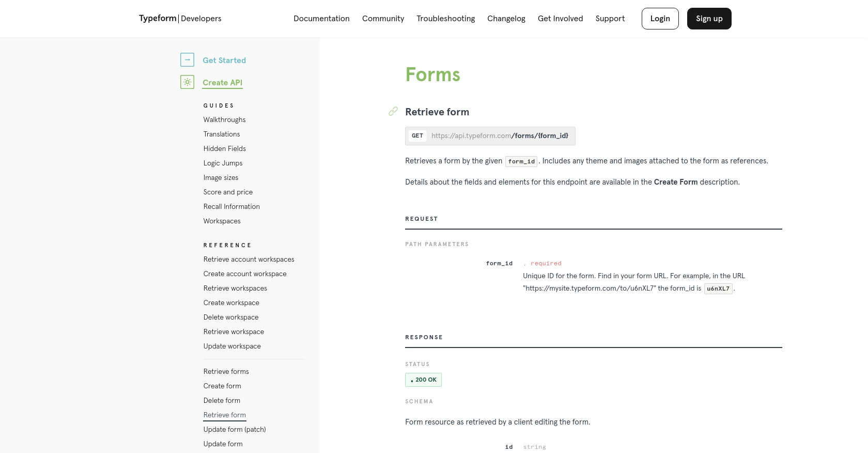Image resolution: width=868 pixels, height=453 pixels.
Task: Open Create account workspace reference
Action: coord(245,274)
